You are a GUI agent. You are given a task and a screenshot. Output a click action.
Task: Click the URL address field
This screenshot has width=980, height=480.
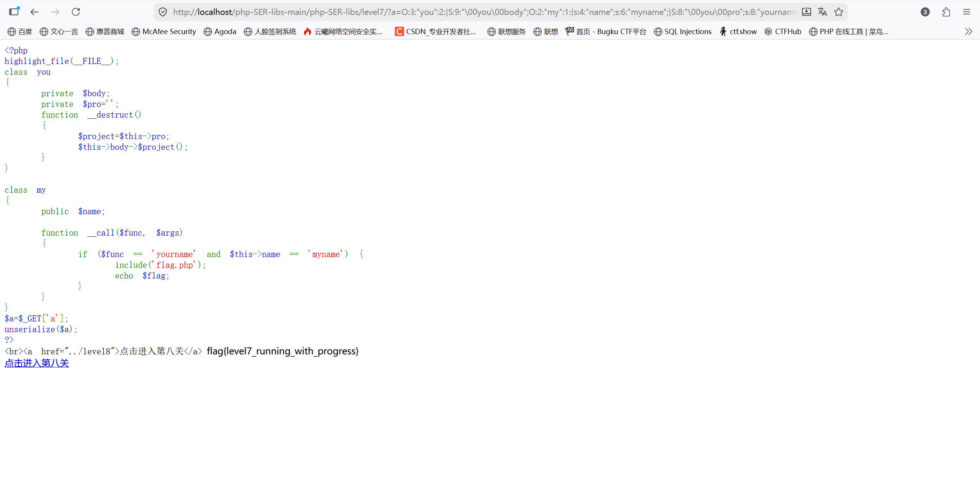pos(483,12)
